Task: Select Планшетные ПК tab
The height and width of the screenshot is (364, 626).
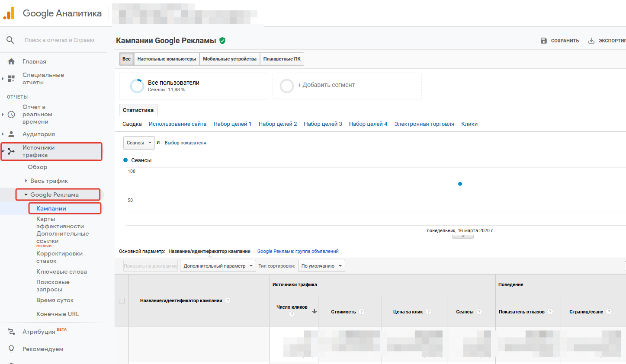Action: [x=282, y=59]
